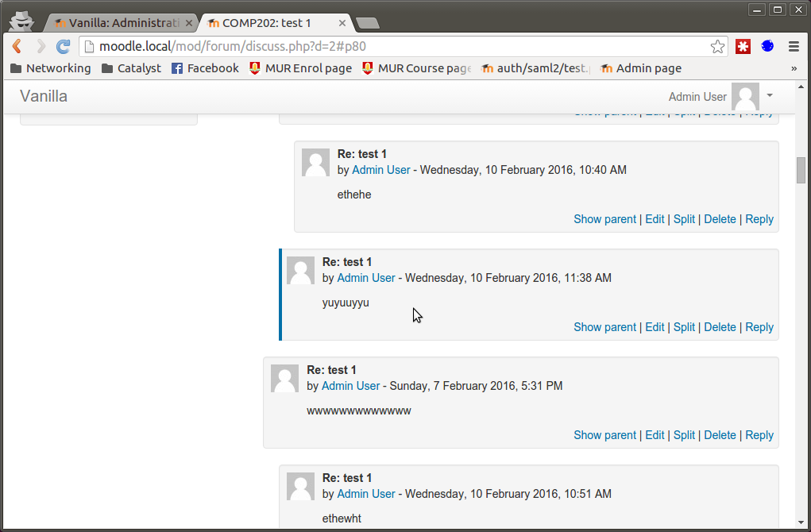811x532 pixels.
Task: Show more bookmarks with the double chevron
Action: pos(794,68)
